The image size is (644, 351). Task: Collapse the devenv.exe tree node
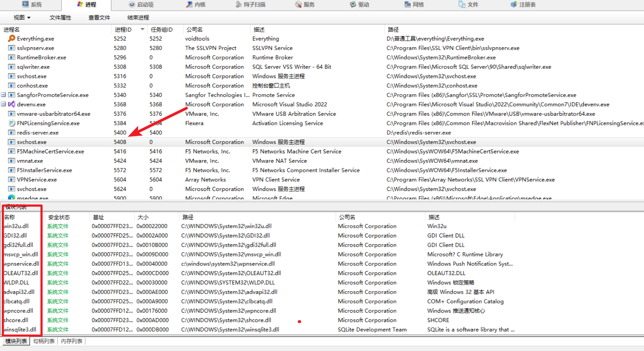point(3,104)
